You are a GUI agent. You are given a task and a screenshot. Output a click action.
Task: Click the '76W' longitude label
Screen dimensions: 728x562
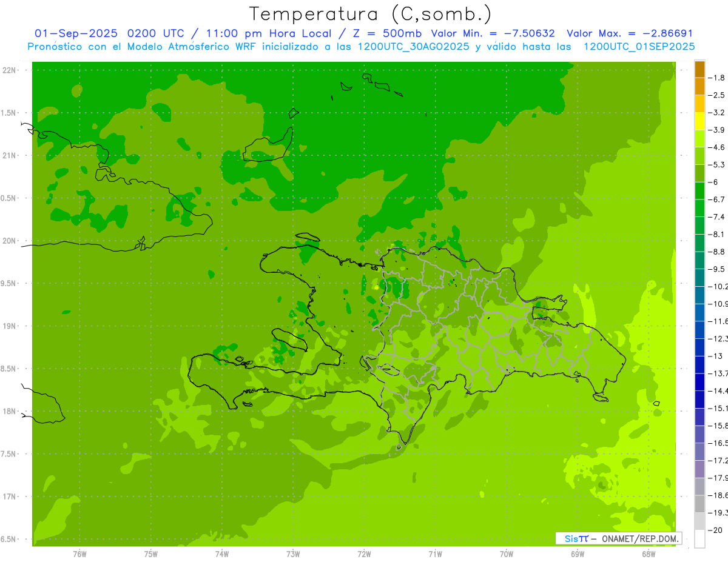point(79,554)
